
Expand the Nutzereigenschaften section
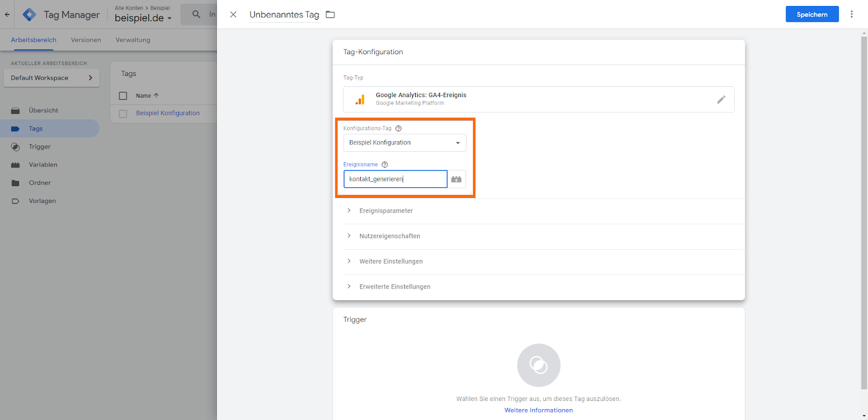tap(390, 236)
